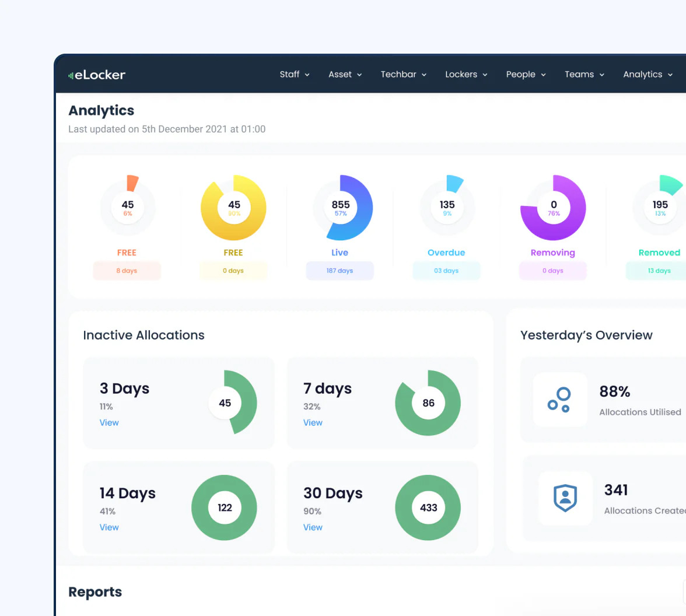Screen dimensions: 686x616
Task: Click the Live label
Action: (x=340, y=253)
